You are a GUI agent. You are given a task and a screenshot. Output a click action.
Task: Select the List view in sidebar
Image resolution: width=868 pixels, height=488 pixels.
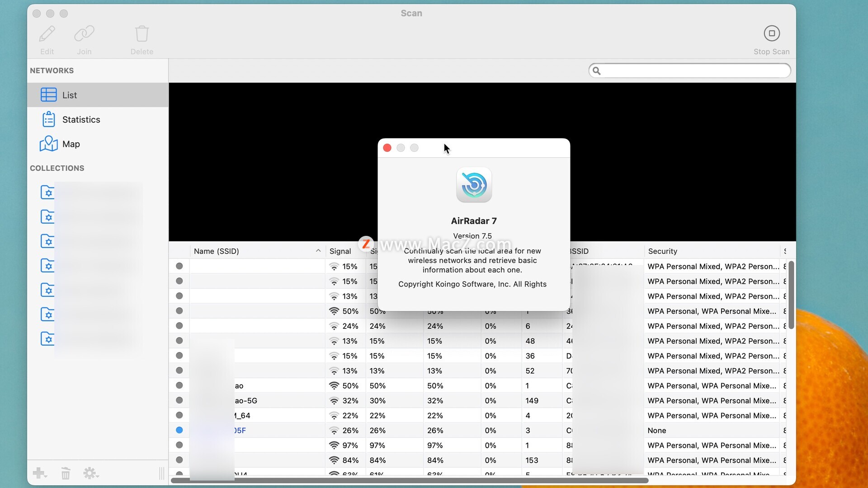[98, 95]
